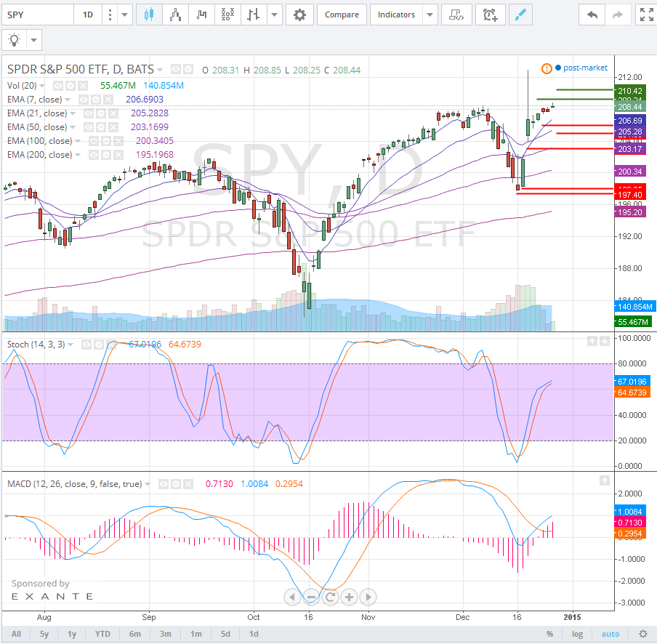Image resolution: width=657 pixels, height=644 pixels.
Task: Open the dropdown beside the lightbulb
Action: (34, 40)
